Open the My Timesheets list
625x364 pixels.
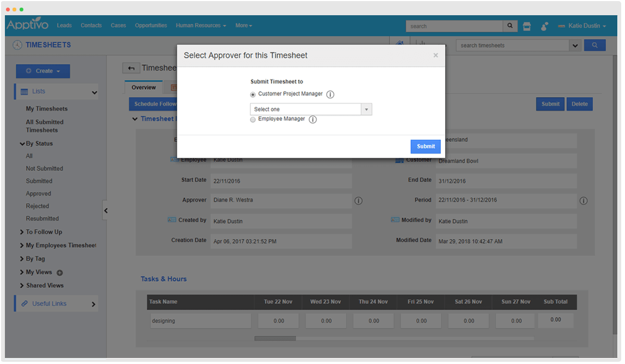(x=47, y=109)
